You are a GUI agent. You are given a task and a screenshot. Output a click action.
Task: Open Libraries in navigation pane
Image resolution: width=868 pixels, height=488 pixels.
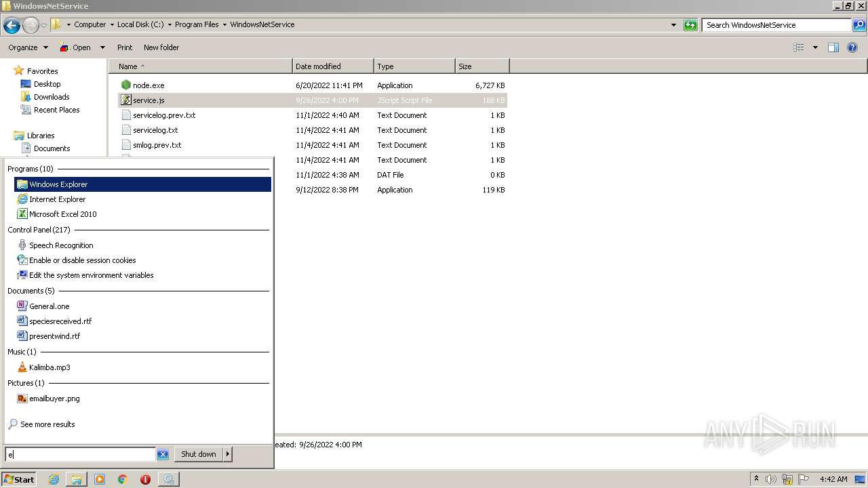pyautogui.click(x=41, y=136)
